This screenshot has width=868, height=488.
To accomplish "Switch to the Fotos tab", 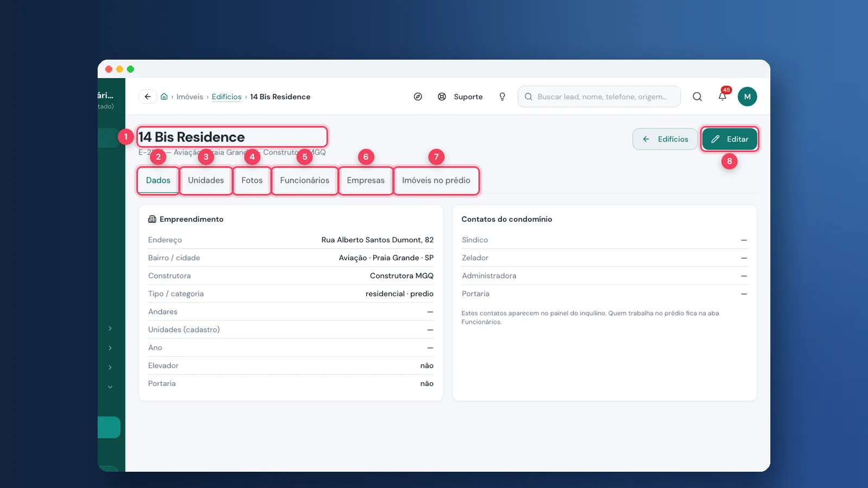I will 252,180.
